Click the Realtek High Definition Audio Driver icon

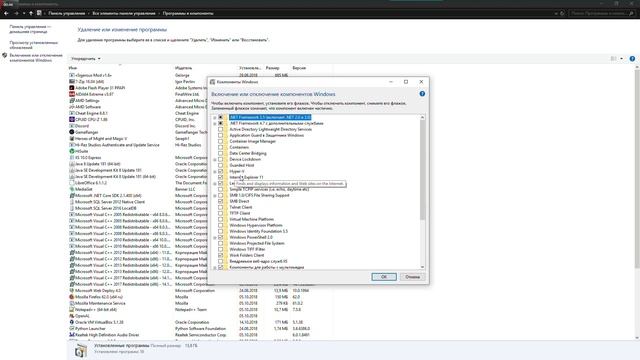click(x=72, y=335)
